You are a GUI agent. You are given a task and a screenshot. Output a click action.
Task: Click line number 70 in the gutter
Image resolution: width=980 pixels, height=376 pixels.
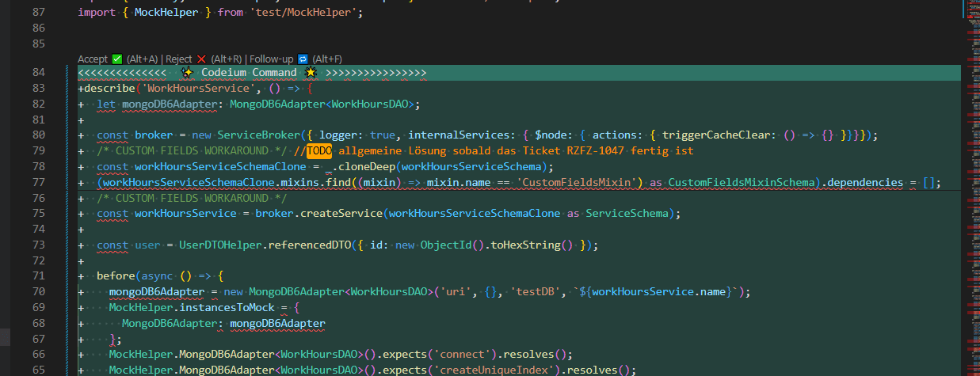[x=38, y=291]
